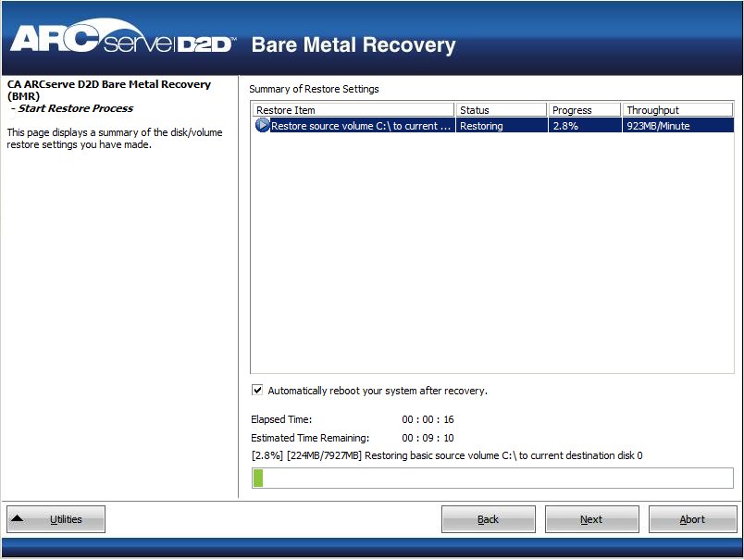Click the blue restoring spinner icon on the restore row
The height and width of the screenshot is (560, 744).
point(262,126)
